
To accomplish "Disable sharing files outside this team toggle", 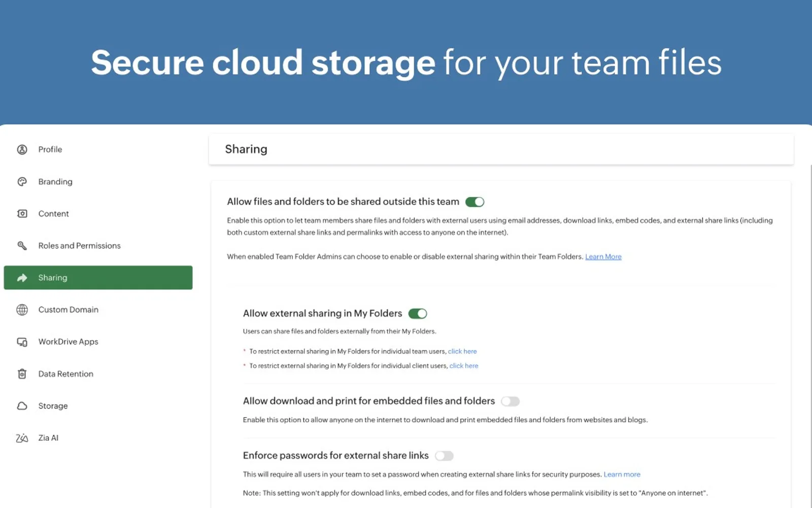I will click(x=475, y=202).
